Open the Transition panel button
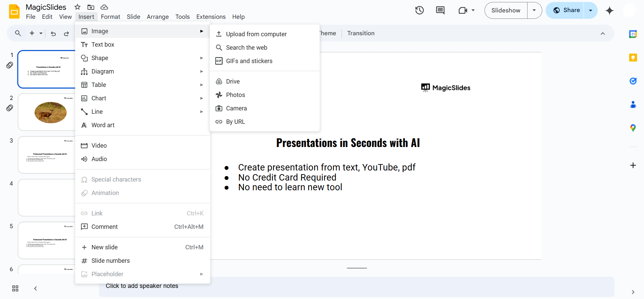The width and height of the screenshot is (644, 299). [361, 33]
